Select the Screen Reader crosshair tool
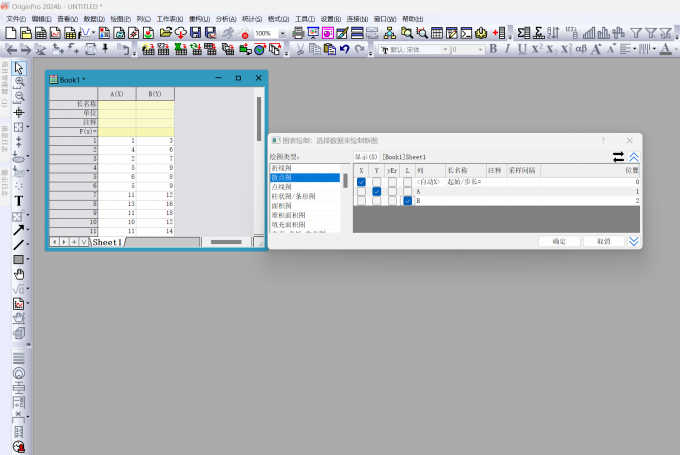This screenshot has width=680, height=455. tap(19, 113)
